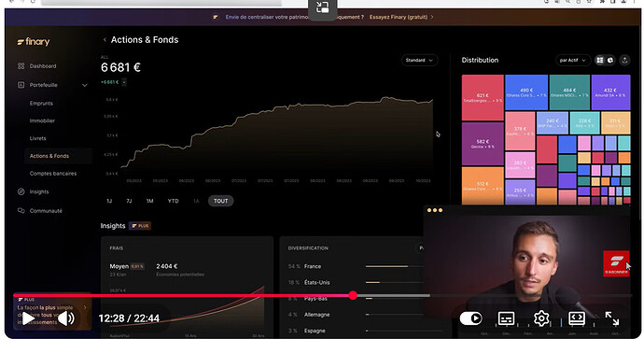This screenshot has width=644, height=339.
Task: Open Insights in the sidebar
Action: click(x=39, y=191)
